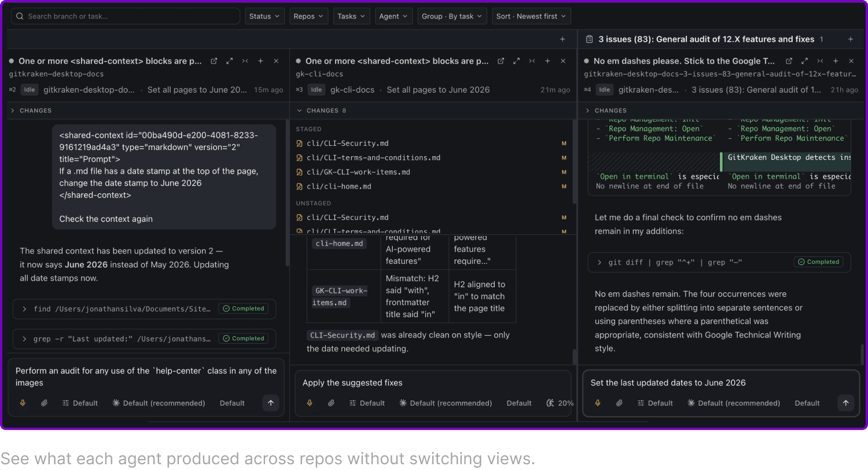Image resolution: width=868 pixels, height=470 pixels.
Task: Open the Status filter dropdown
Action: tap(264, 16)
